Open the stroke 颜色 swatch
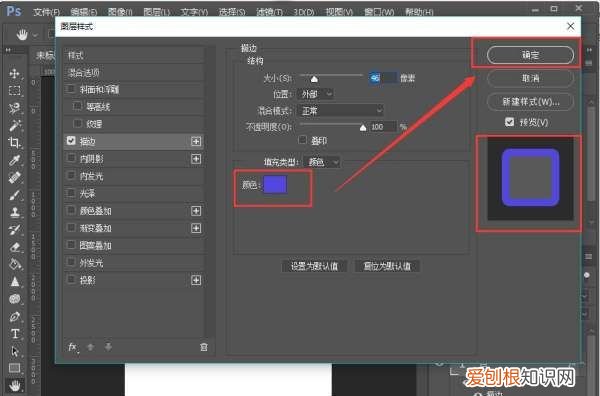 [275, 185]
